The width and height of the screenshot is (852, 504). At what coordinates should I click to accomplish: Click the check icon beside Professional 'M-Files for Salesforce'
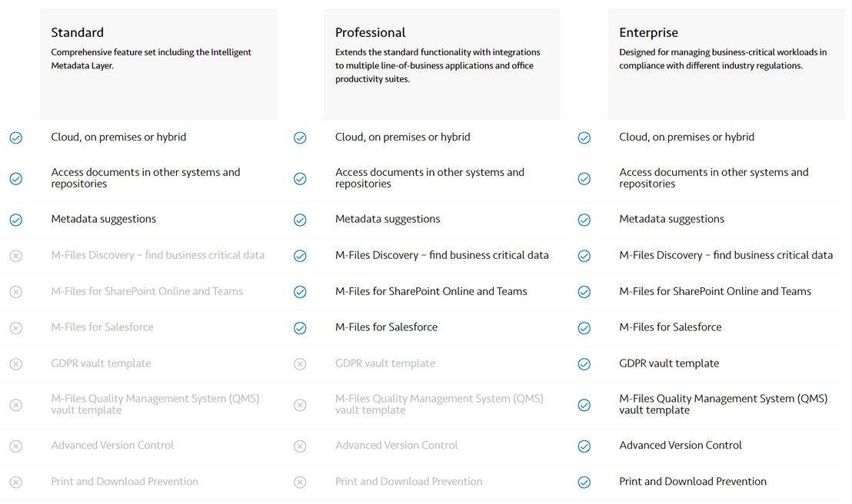point(300,328)
